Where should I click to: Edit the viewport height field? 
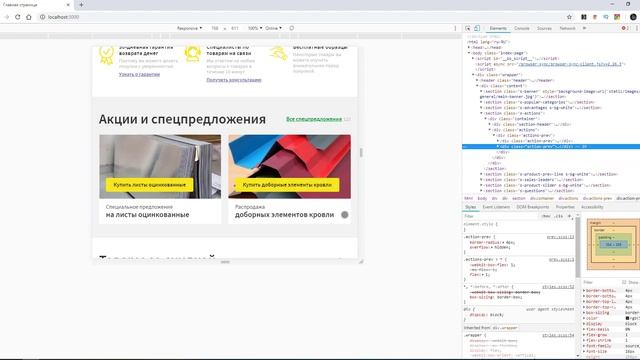point(235,28)
